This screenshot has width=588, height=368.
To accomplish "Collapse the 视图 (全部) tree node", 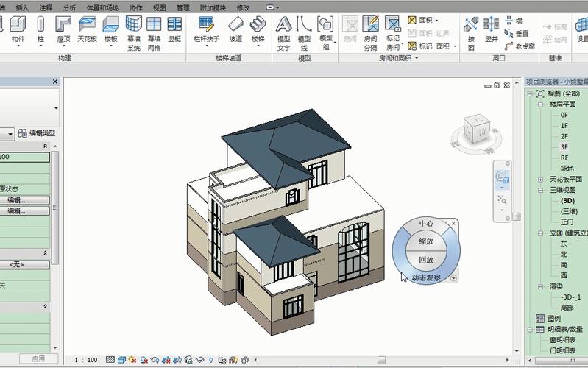I will tap(530, 93).
